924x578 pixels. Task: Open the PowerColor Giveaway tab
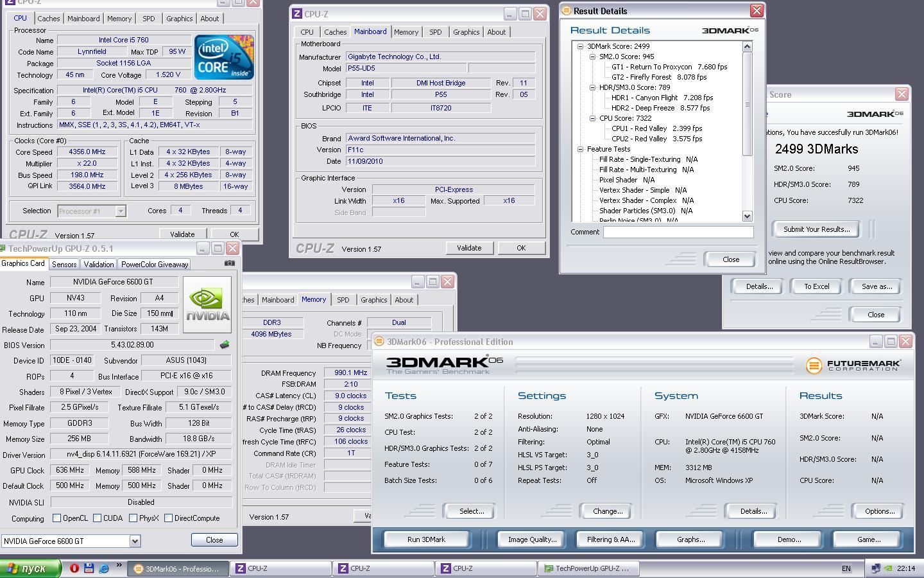(x=155, y=264)
